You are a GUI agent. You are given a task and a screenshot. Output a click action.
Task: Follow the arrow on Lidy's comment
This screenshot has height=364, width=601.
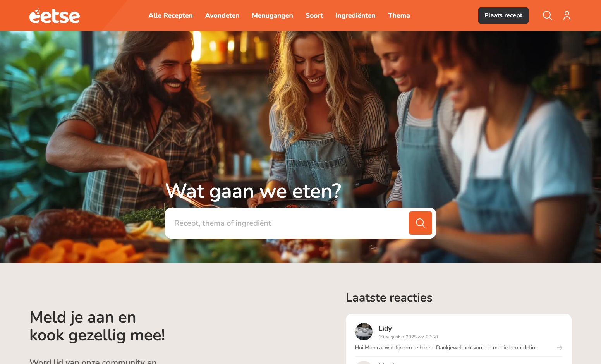tap(559, 348)
